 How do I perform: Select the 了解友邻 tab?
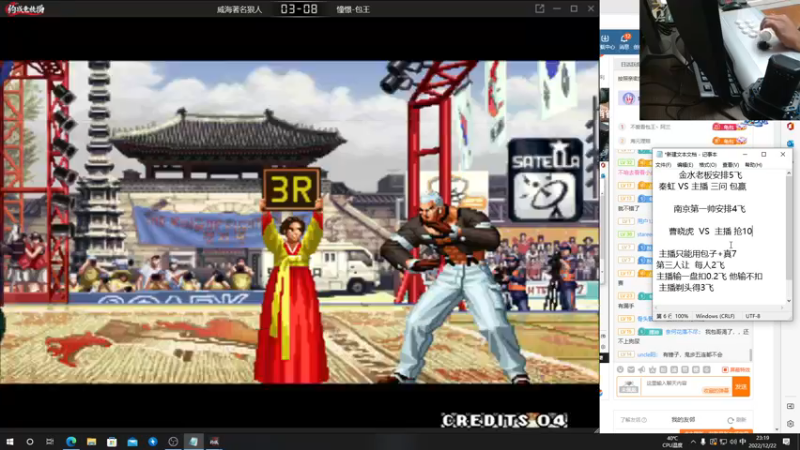pyautogui.click(x=634, y=419)
